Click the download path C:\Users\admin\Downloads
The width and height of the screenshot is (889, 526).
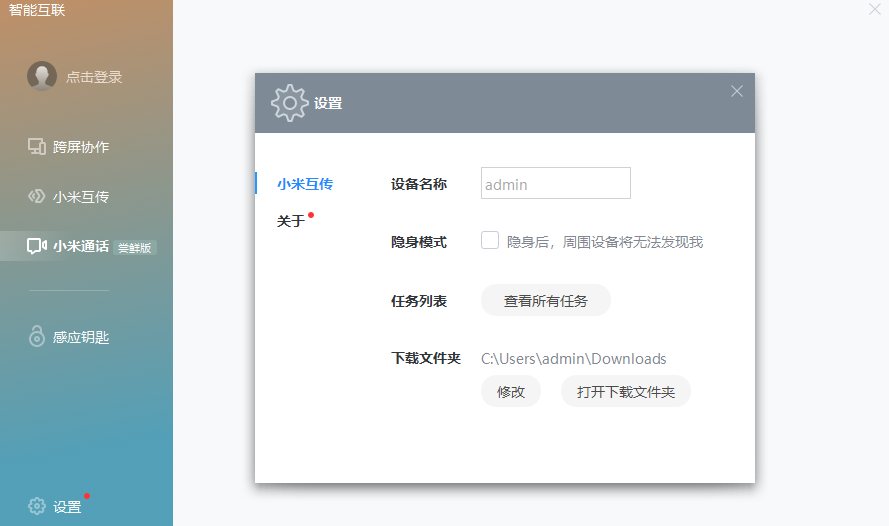click(574, 359)
